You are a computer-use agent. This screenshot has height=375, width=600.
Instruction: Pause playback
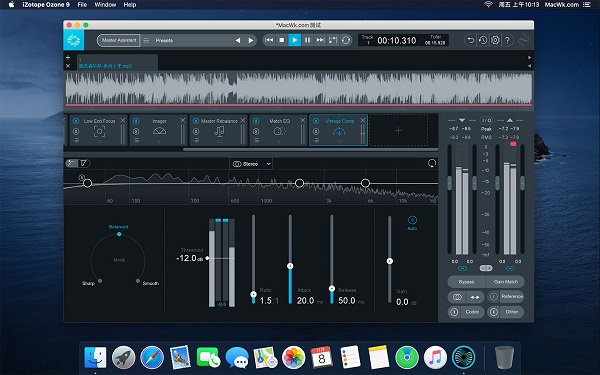(307, 40)
